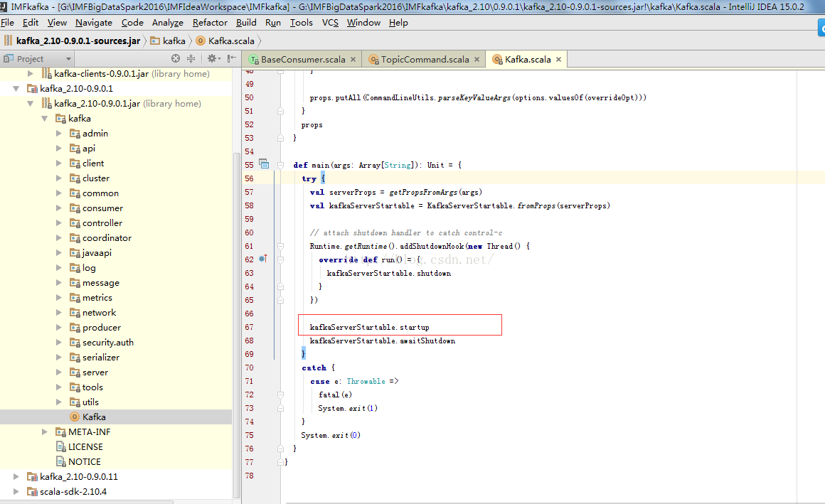
Task: Switch to the BaseConsumer.scala tab
Action: click(x=302, y=60)
